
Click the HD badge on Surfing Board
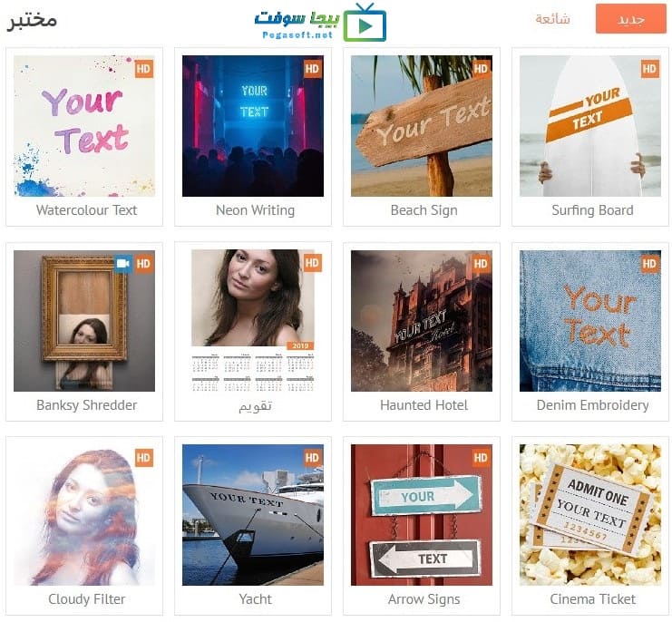pos(649,69)
